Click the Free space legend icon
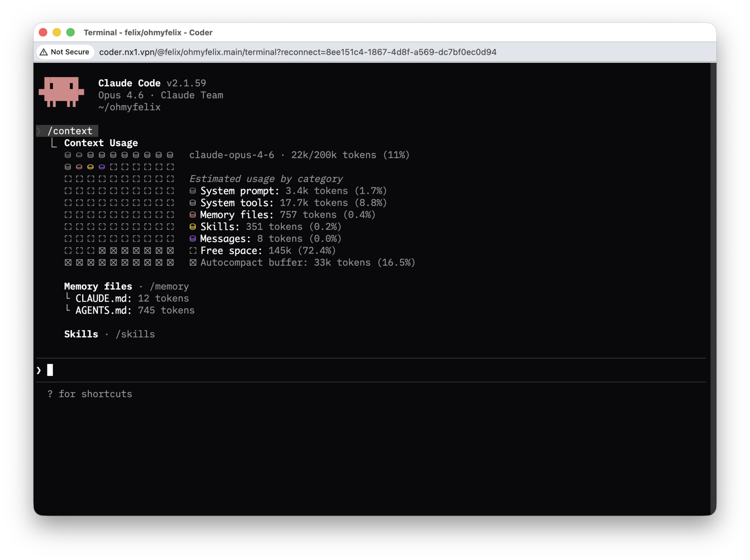Screen dimensions: 750x560 [192, 251]
